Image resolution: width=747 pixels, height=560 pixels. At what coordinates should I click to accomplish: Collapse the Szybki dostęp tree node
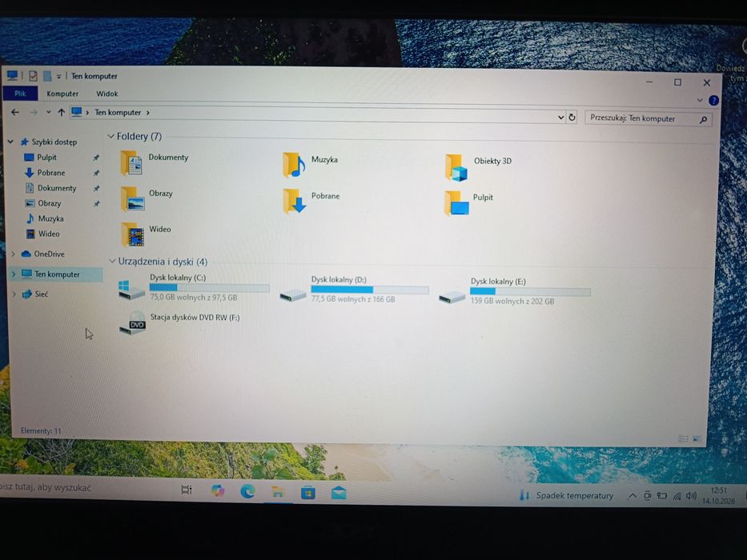[10, 142]
